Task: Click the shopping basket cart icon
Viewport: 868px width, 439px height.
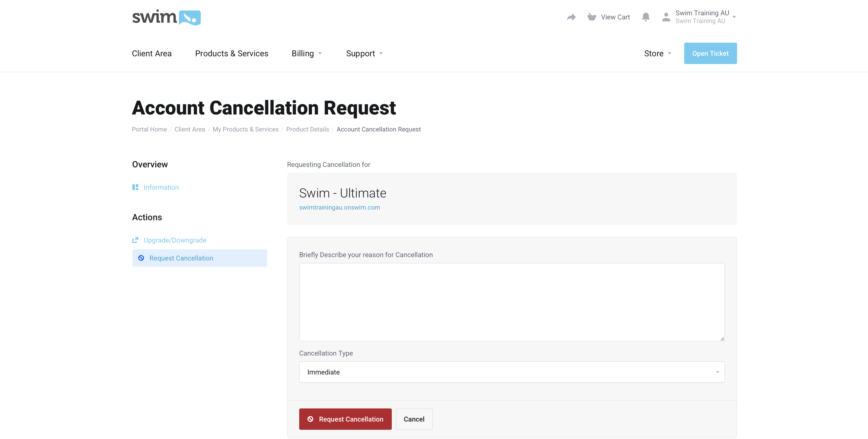Action: click(x=592, y=17)
